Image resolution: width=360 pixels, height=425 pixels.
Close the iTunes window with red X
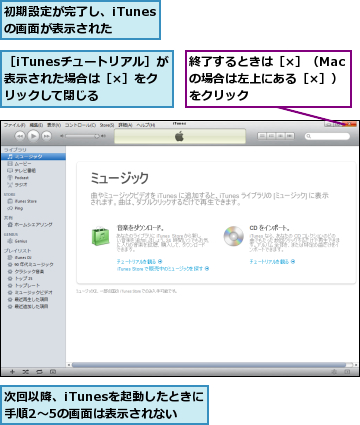(349, 124)
